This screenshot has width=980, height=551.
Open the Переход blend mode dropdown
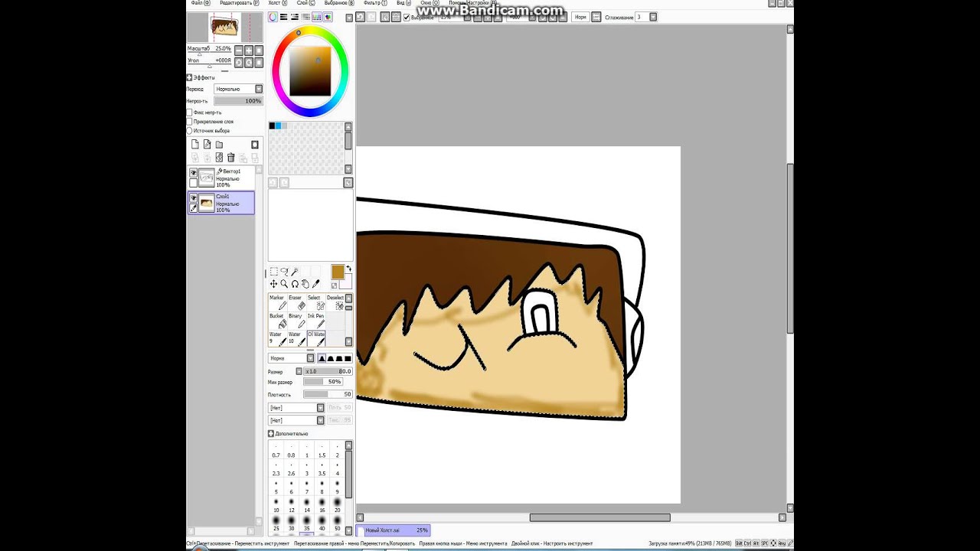[238, 89]
